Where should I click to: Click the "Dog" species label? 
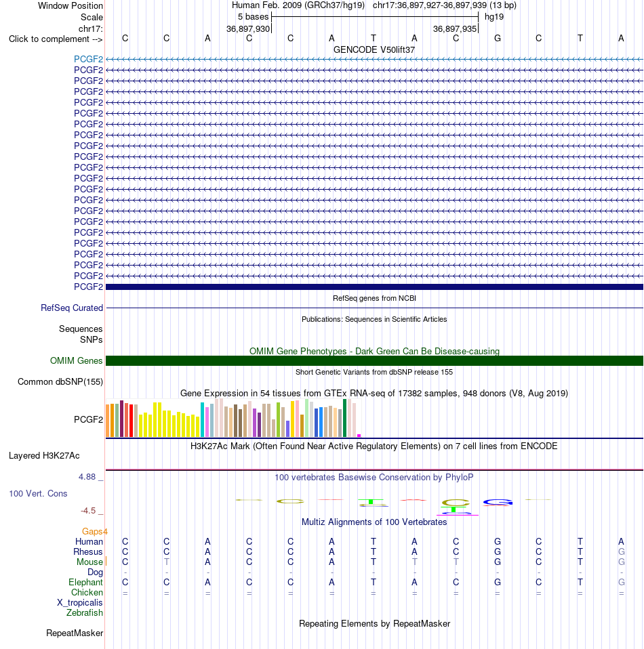95,572
